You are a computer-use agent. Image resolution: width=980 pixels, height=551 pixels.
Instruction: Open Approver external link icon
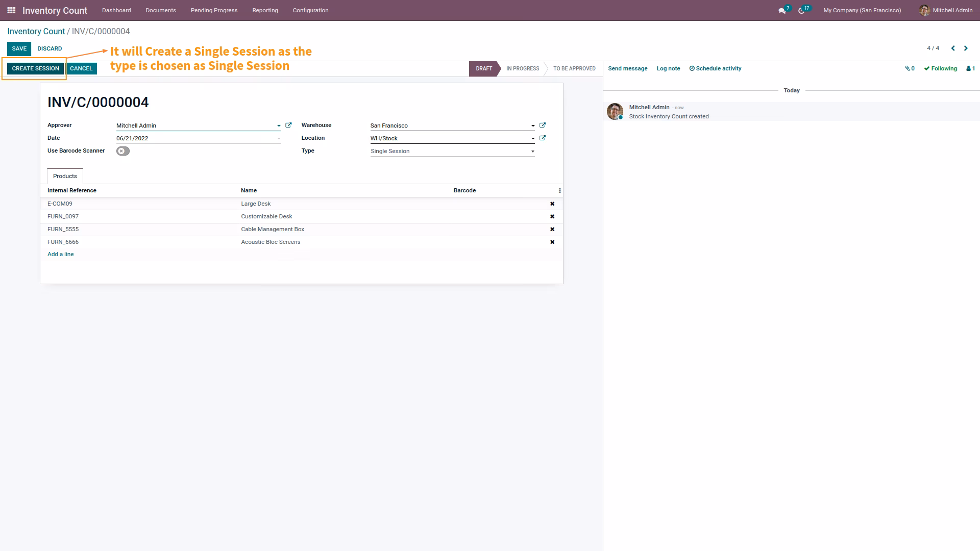click(x=288, y=125)
